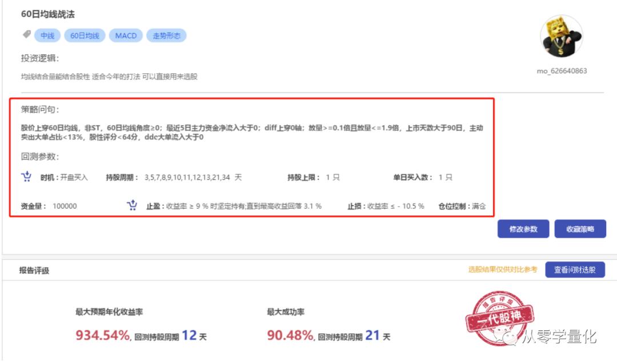
Task: Toggle the 60日均线 strategy tag
Action: pos(85,35)
